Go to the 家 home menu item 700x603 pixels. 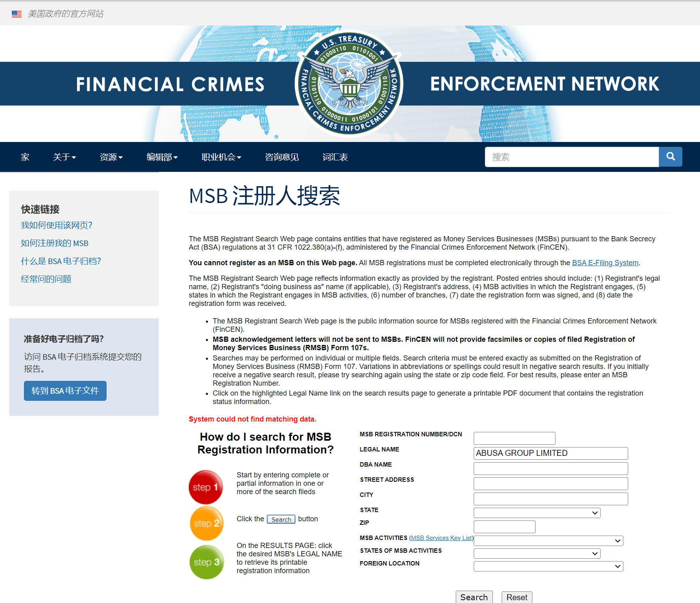click(x=25, y=157)
